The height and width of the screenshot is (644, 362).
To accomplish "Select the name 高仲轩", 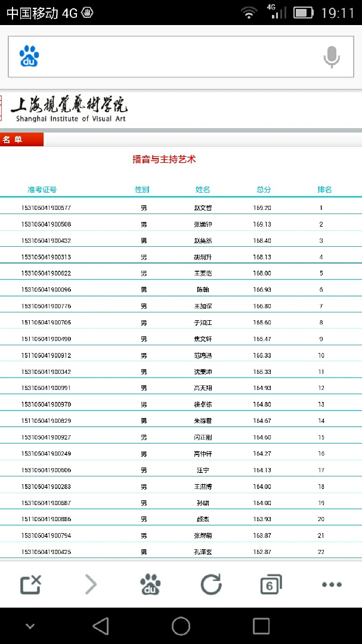I will click(203, 453).
